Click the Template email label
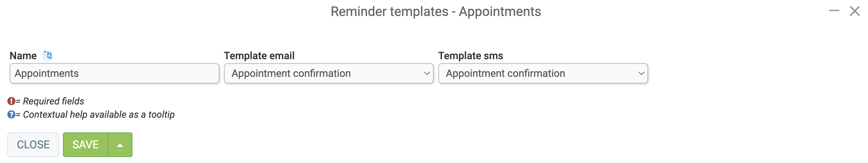 [259, 56]
